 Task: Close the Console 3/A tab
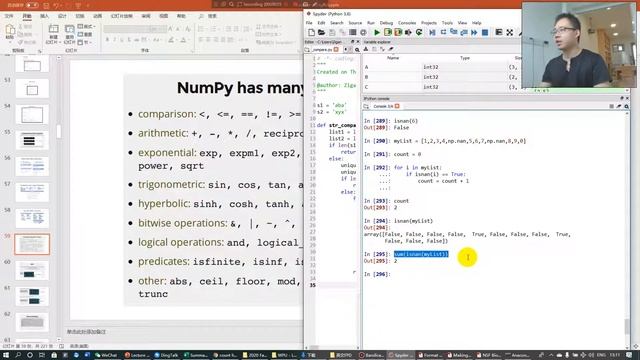pyautogui.click(x=397, y=106)
